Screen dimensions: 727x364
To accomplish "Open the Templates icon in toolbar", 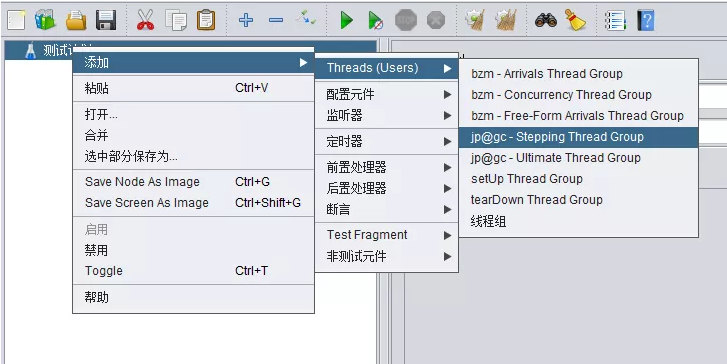I will coord(45,20).
